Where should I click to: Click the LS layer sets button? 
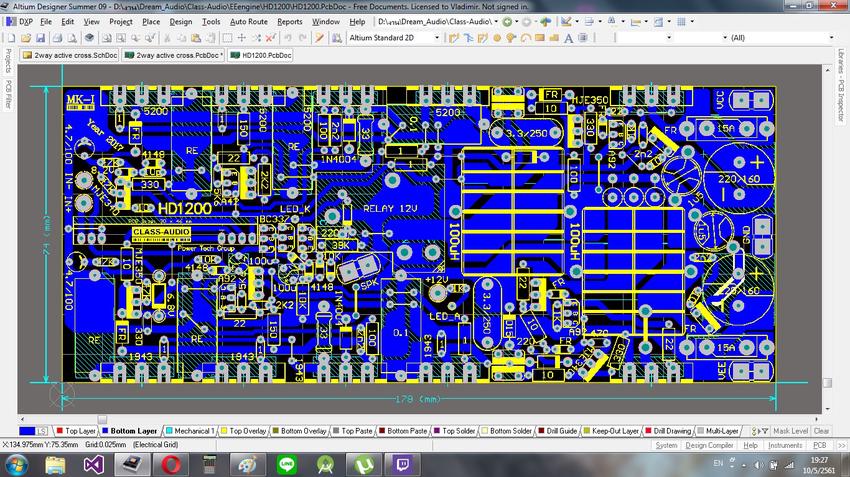point(42,431)
